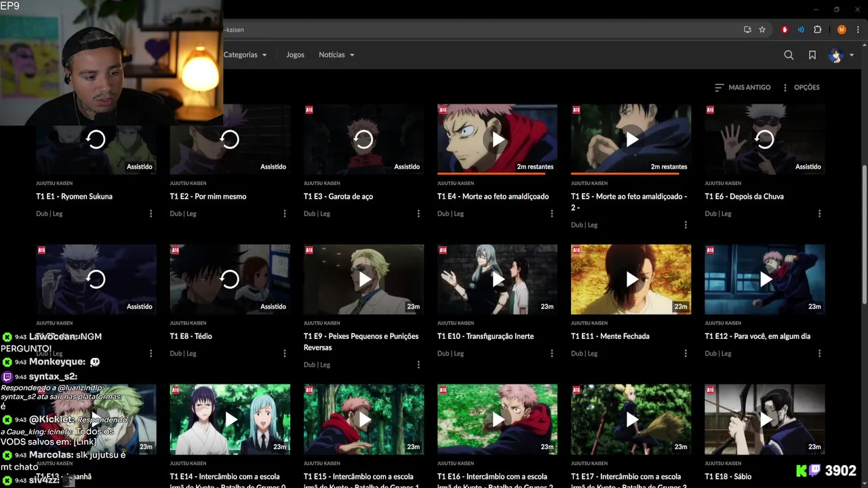Resume E5 Morte ao feto amaldiçoado 2

(631, 139)
